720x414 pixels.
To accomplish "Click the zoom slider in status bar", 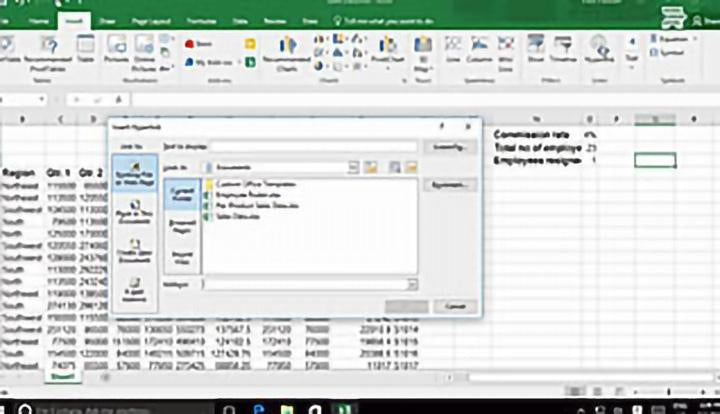I will coord(669,392).
